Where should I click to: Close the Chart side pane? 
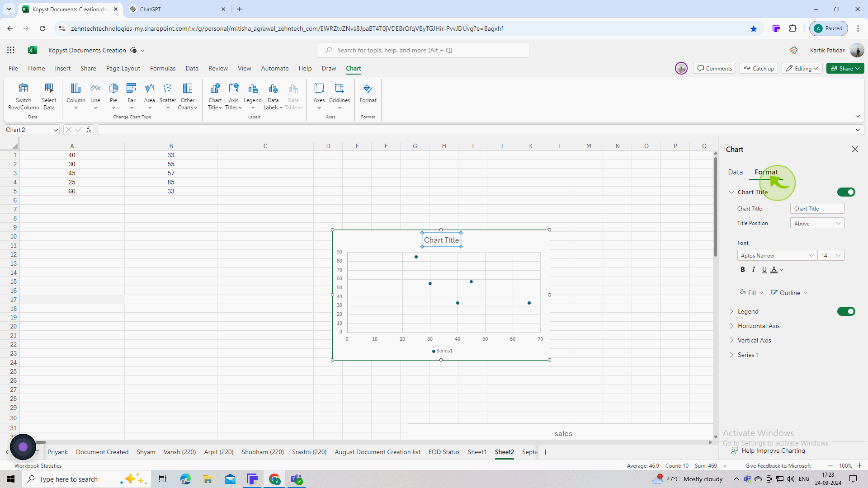854,150
